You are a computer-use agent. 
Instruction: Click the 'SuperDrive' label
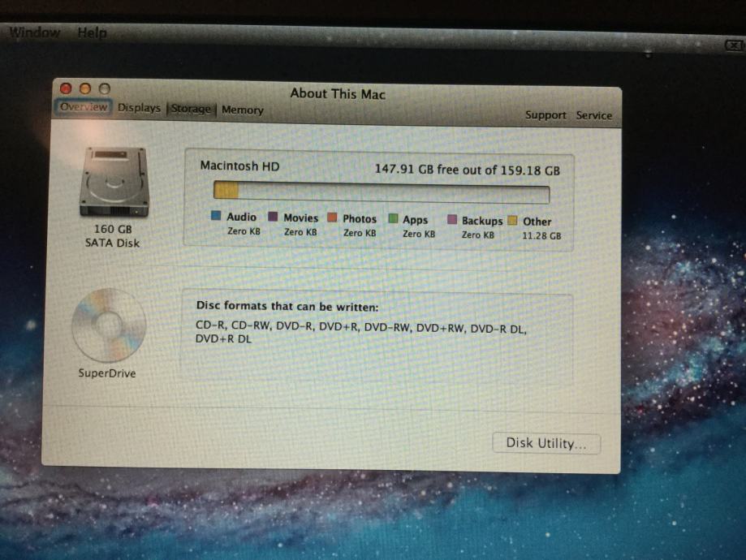coord(107,373)
